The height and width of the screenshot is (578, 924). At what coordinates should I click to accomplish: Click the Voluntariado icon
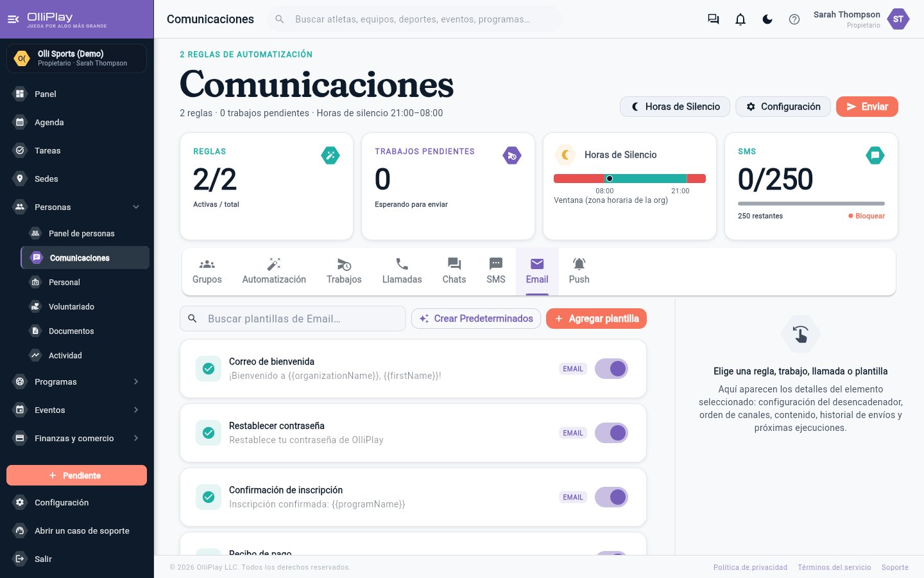point(35,306)
